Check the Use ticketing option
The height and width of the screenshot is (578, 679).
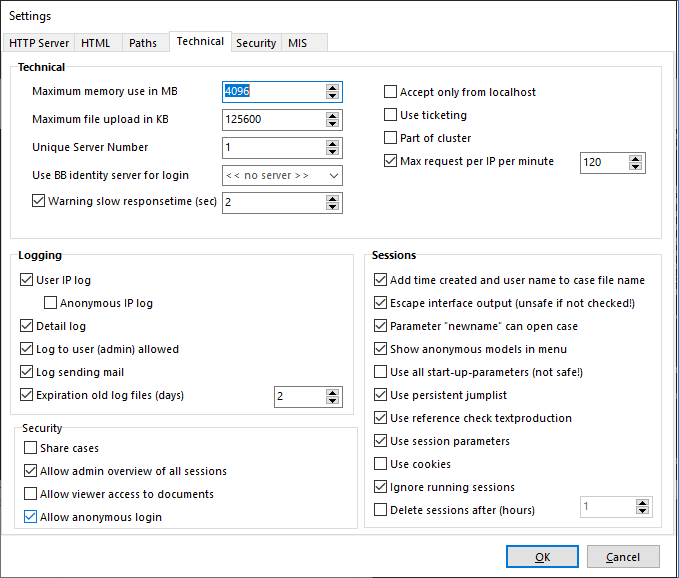point(390,115)
